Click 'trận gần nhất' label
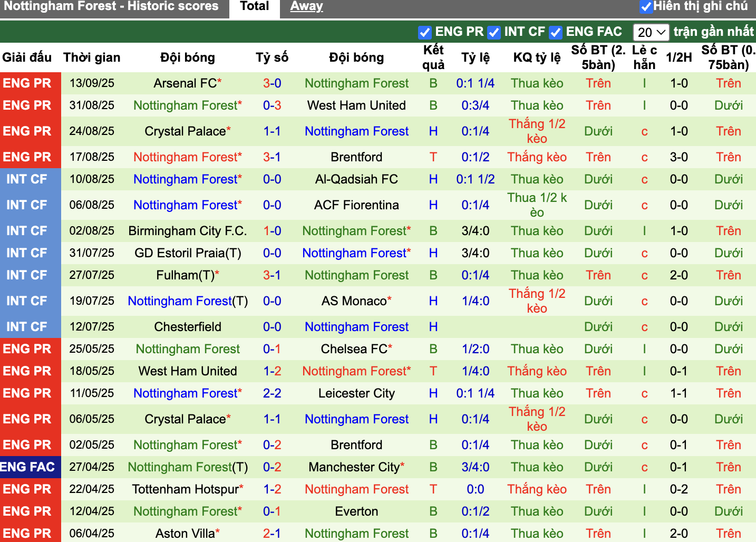Viewport: 756px width, 542px height. coord(713,32)
